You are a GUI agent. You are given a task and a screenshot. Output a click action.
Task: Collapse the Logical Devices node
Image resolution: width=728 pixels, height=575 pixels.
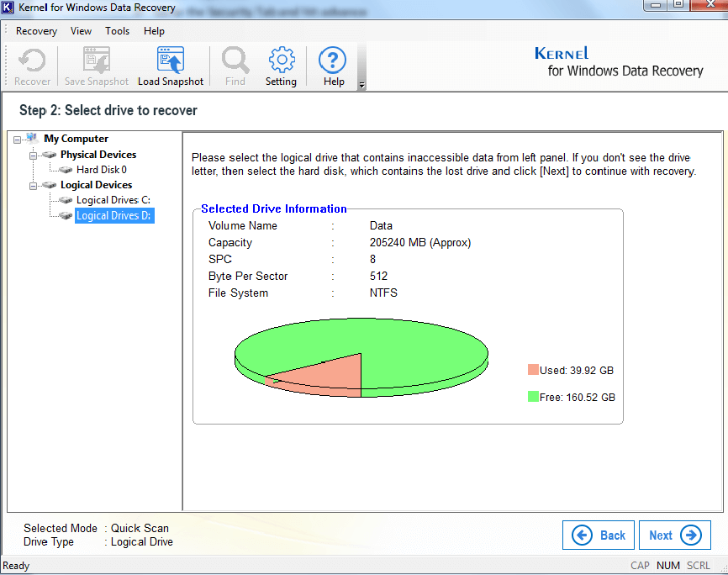[33, 186]
